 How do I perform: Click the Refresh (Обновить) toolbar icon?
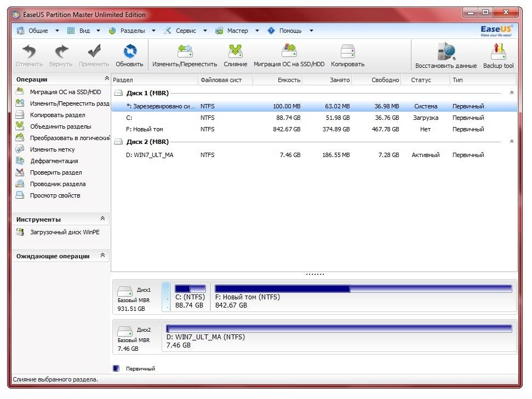pyautogui.click(x=130, y=51)
